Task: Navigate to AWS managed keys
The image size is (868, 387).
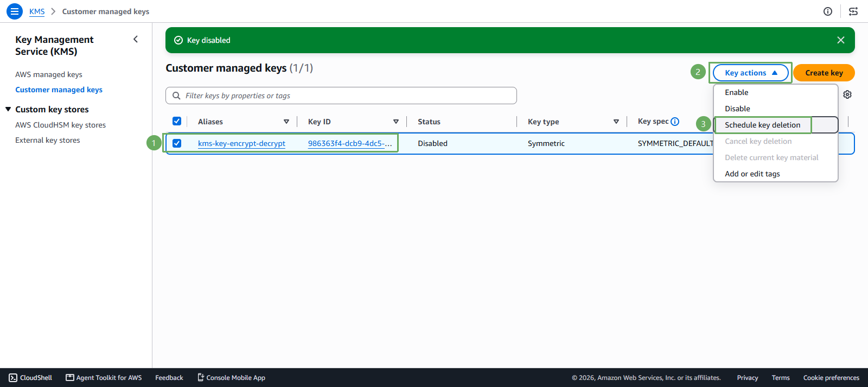Action: tap(49, 74)
